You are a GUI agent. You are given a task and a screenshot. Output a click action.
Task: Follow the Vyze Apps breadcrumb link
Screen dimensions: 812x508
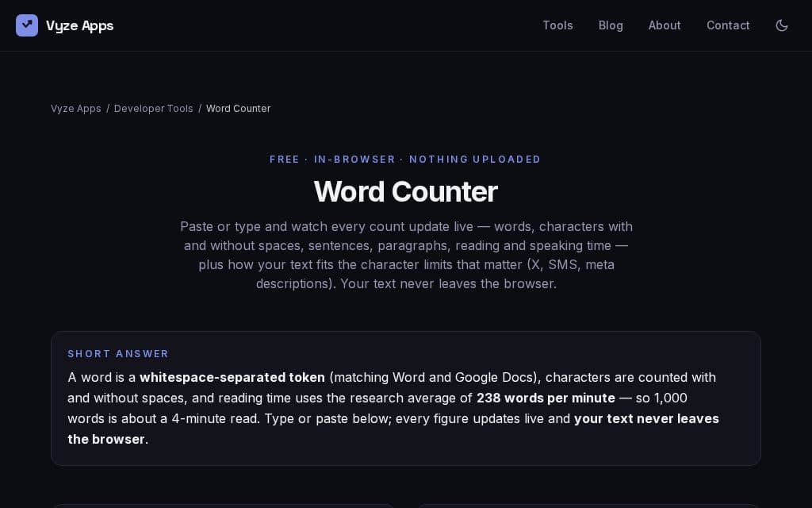(75, 108)
